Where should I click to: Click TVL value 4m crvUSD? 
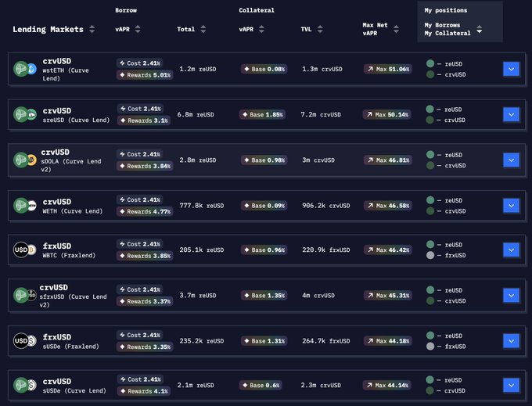click(x=318, y=296)
